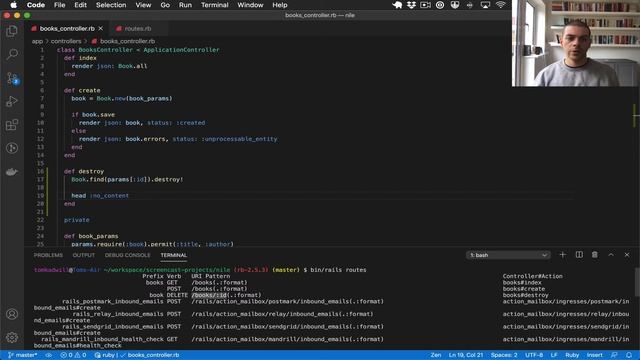This screenshot has width=640, height=360.
Task: Open Run and Debug view
Action: [x=12, y=101]
